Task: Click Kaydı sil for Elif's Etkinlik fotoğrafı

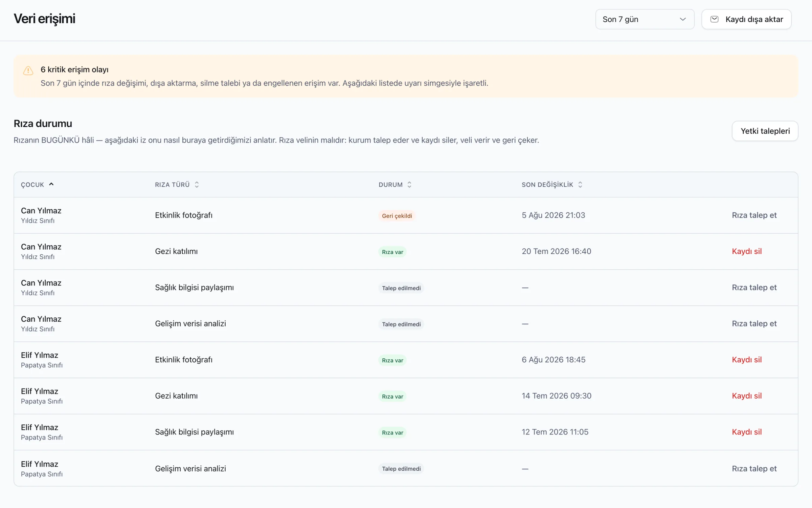Action: [x=747, y=360]
